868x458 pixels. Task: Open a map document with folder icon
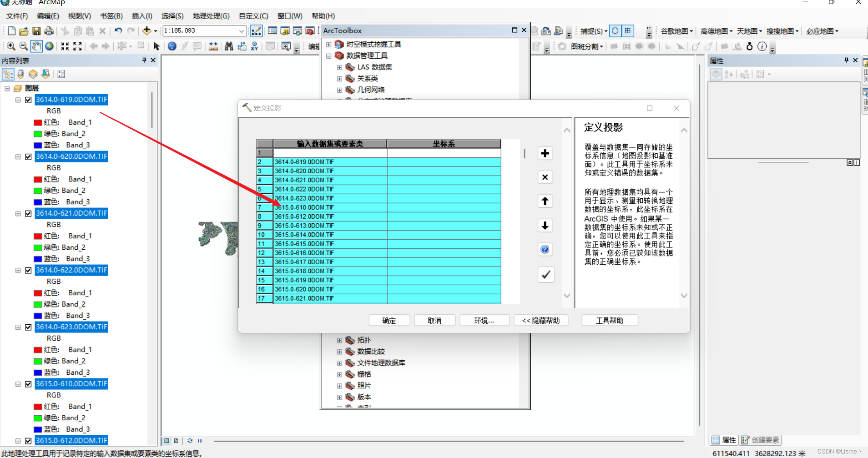pyautogui.click(x=24, y=31)
